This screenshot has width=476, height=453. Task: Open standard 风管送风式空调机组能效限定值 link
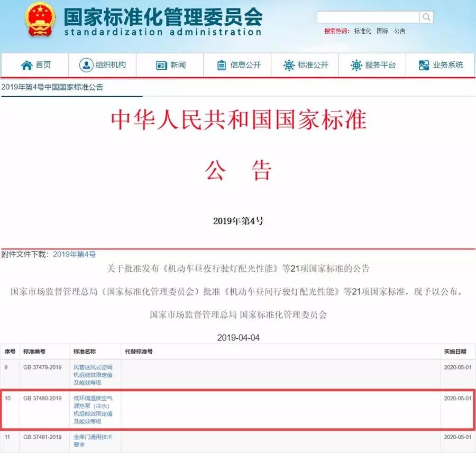click(93, 375)
